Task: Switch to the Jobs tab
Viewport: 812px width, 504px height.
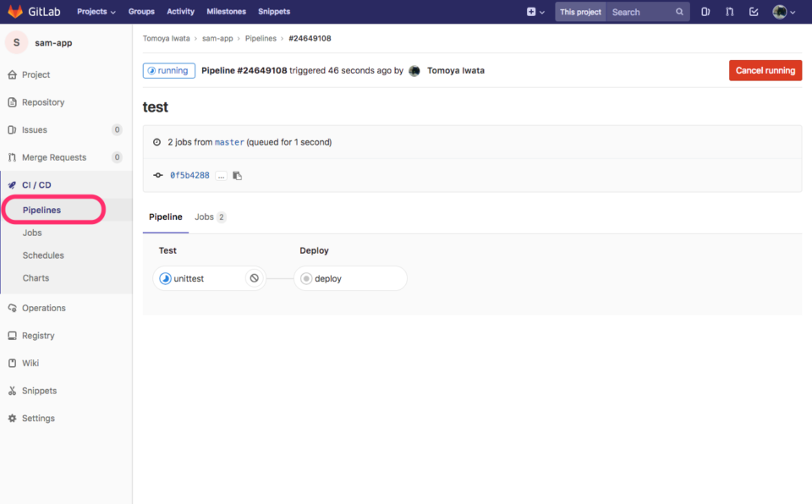Action: point(204,216)
